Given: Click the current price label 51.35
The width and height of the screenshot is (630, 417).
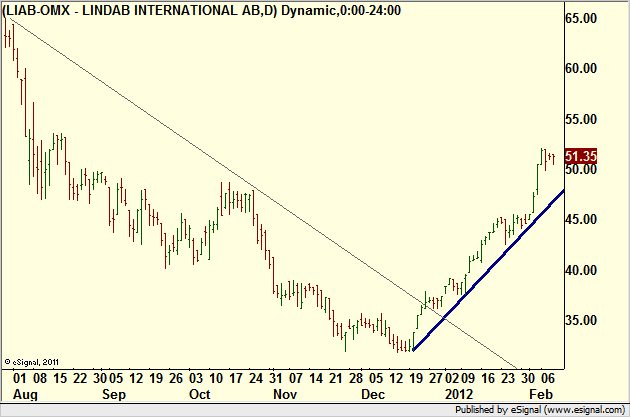Looking at the screenshot, I should click(581, 156).
